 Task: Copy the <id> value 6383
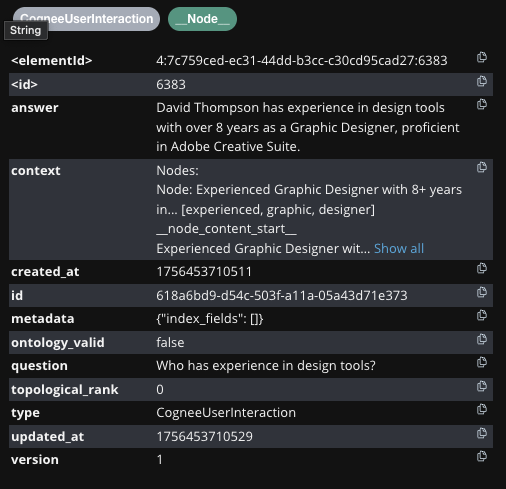[x=482, y=81]
